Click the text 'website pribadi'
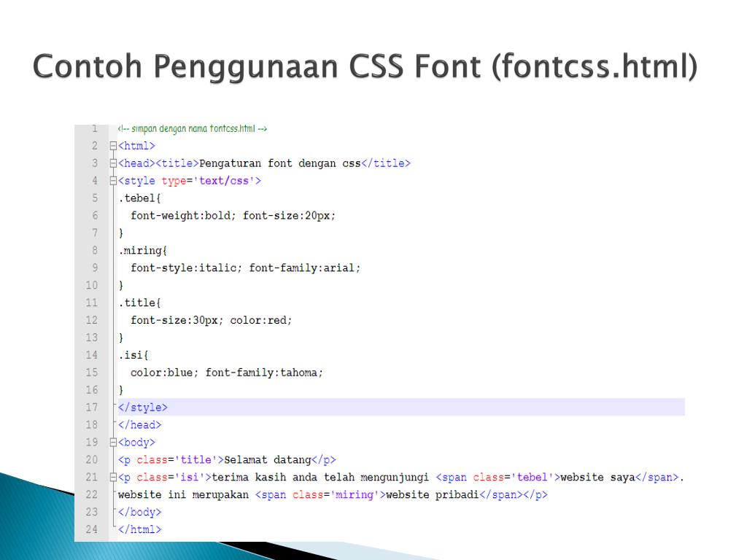The image size is (747, 560). [433, 495]
